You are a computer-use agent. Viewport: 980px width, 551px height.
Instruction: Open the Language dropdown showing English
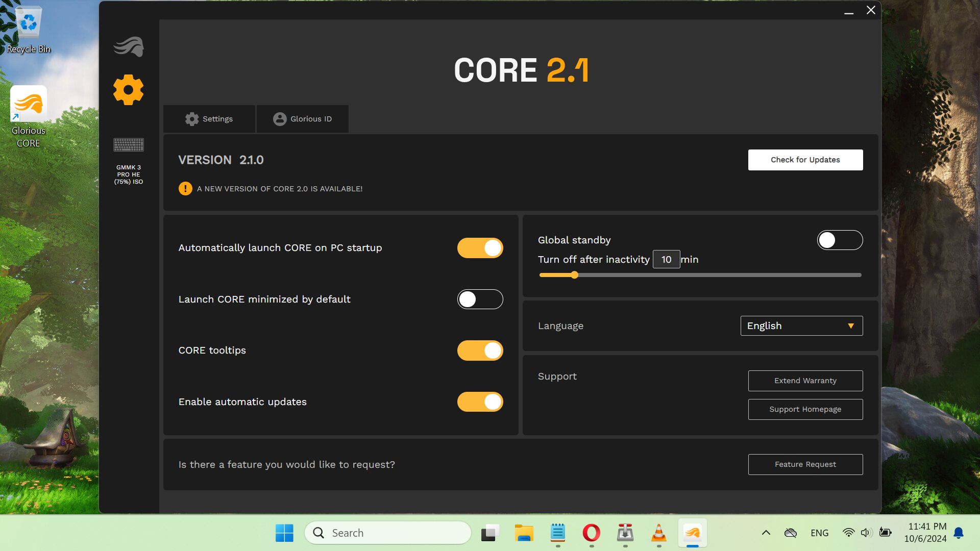click(x=801, y=326)
